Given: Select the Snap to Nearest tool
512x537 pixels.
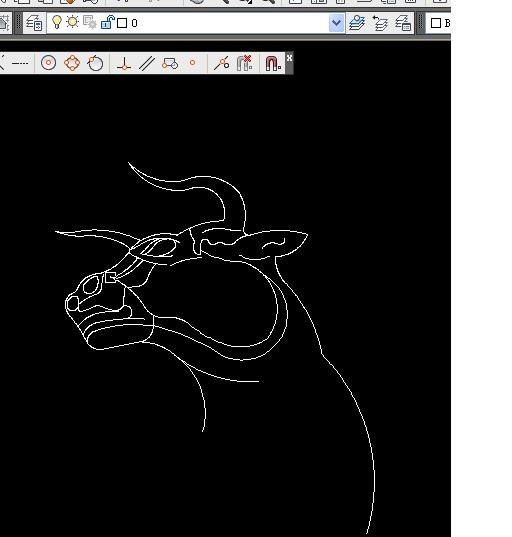Looking at the screenshot, I should point(222,63).
